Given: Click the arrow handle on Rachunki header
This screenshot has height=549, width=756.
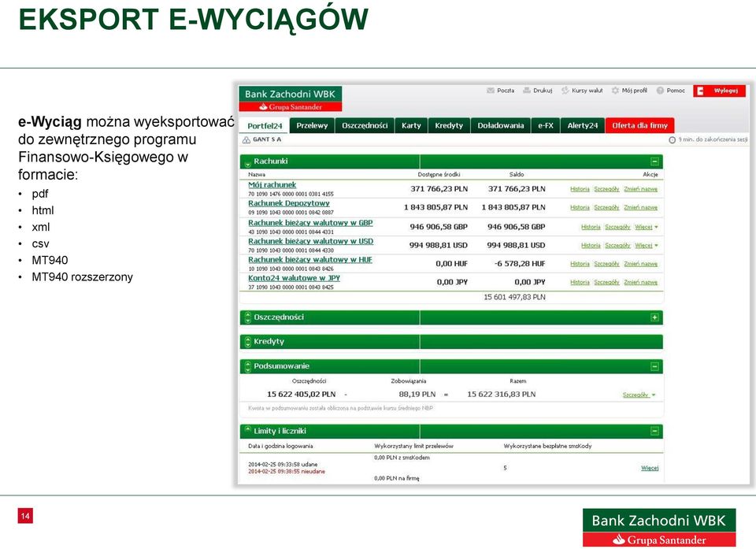Looking at the screenshot, I should 247,163.
